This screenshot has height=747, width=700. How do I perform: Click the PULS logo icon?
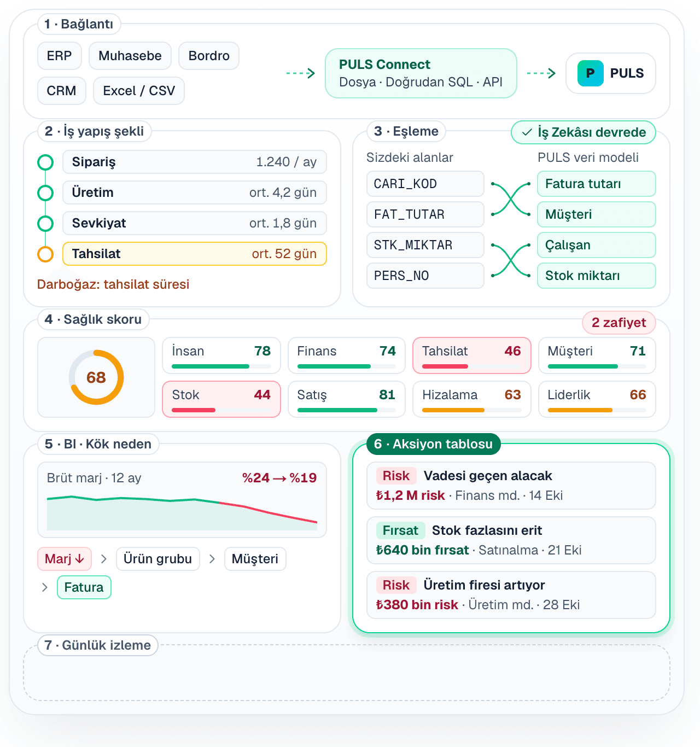click(590, 73)
